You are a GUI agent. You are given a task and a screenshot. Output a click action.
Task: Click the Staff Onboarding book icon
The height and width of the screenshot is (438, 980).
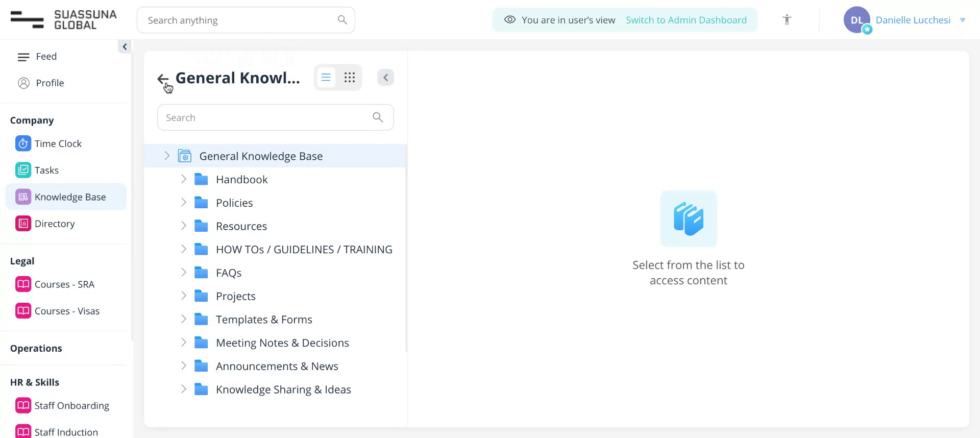click(23, 406)
